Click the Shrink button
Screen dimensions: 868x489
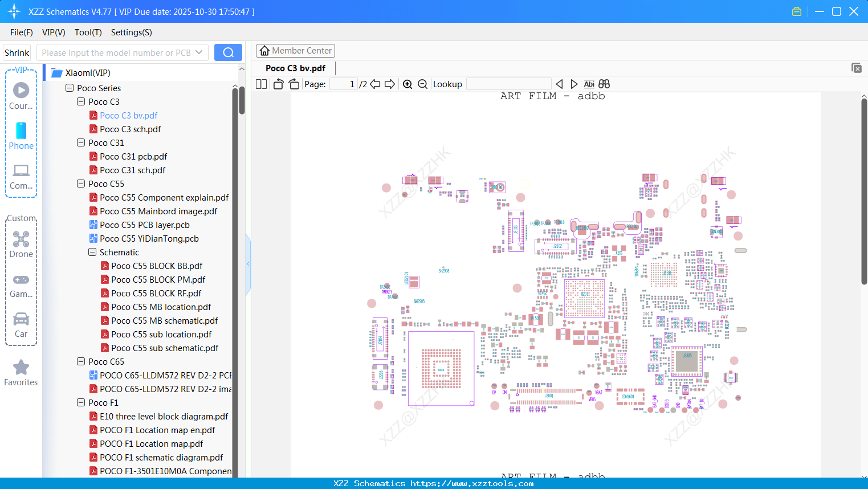pyautogui.click(x=17, y=52)
